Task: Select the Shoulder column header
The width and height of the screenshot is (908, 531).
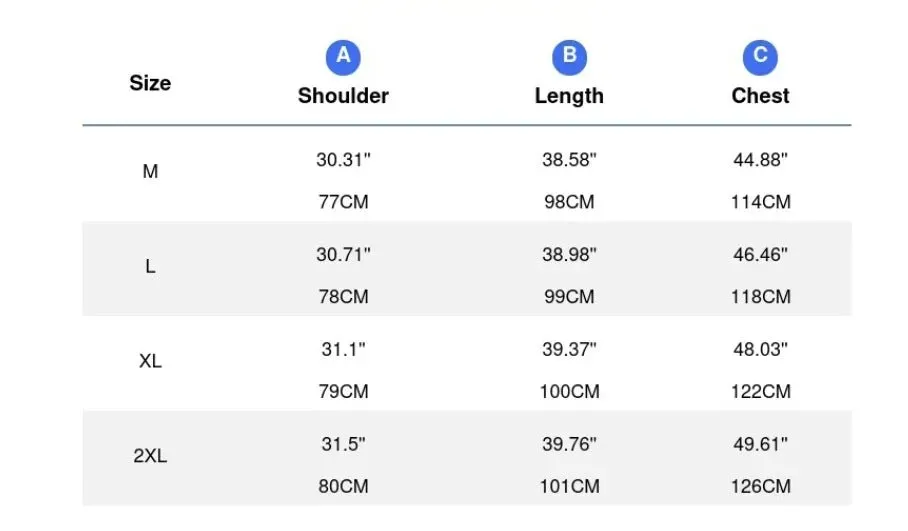Action: (343, 96)
